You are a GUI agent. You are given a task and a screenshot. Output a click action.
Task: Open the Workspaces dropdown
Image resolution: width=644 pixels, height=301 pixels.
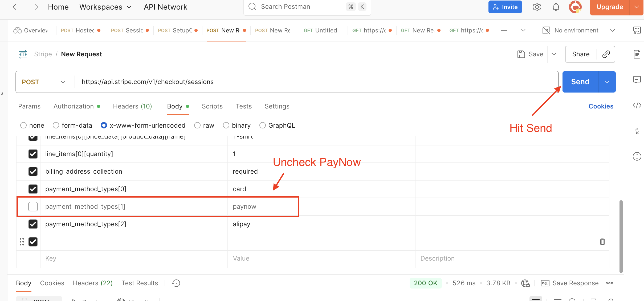pyautogui.click(x=105, y=7)
